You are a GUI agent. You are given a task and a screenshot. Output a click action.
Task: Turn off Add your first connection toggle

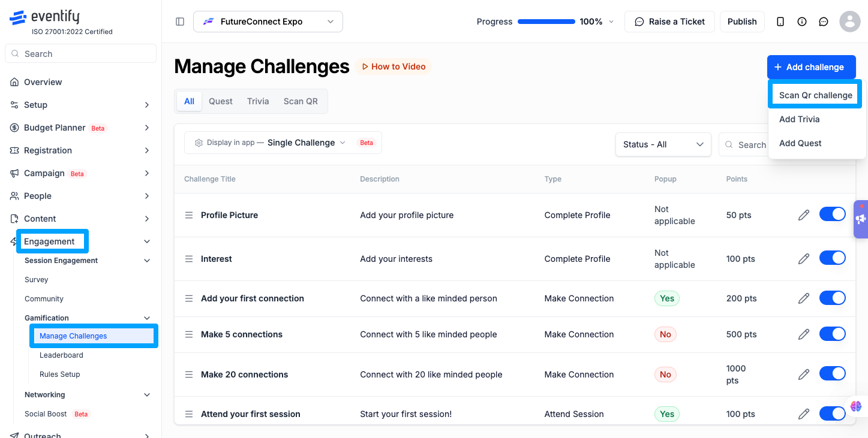(833, 298)
